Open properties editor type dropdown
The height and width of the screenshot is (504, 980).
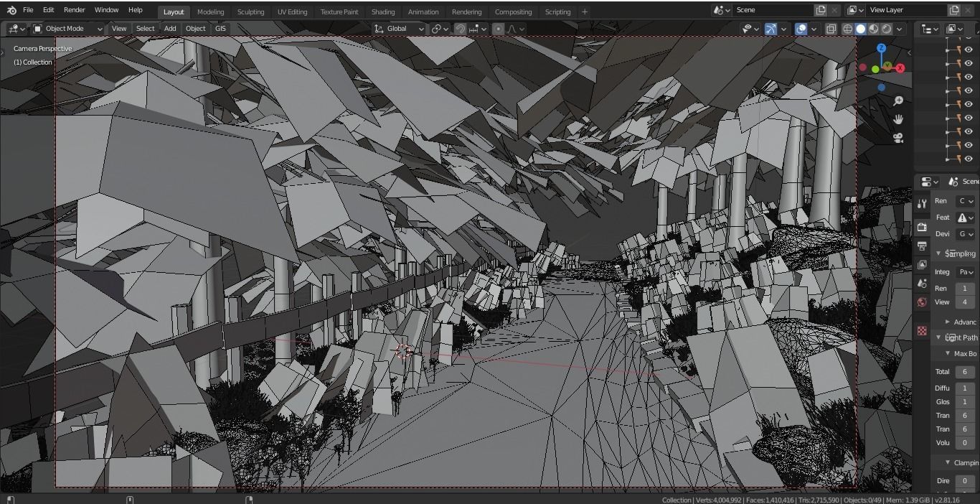click(930, 182)
